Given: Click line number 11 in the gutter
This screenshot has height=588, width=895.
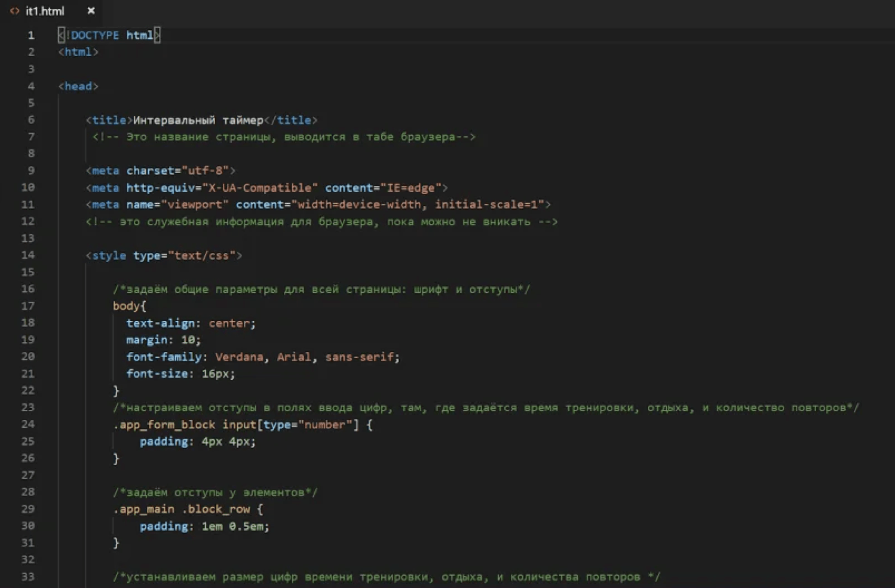Looking at the screenshot, I should click(28, 204).
